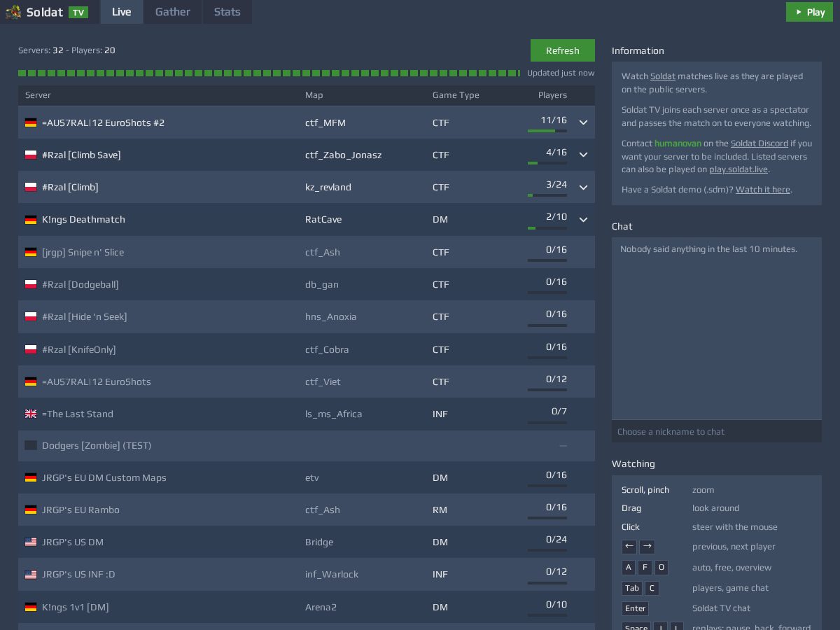Select the Dodgers [Zombie] (TEST) row
The image size is (840, 630).
[307, 445]
